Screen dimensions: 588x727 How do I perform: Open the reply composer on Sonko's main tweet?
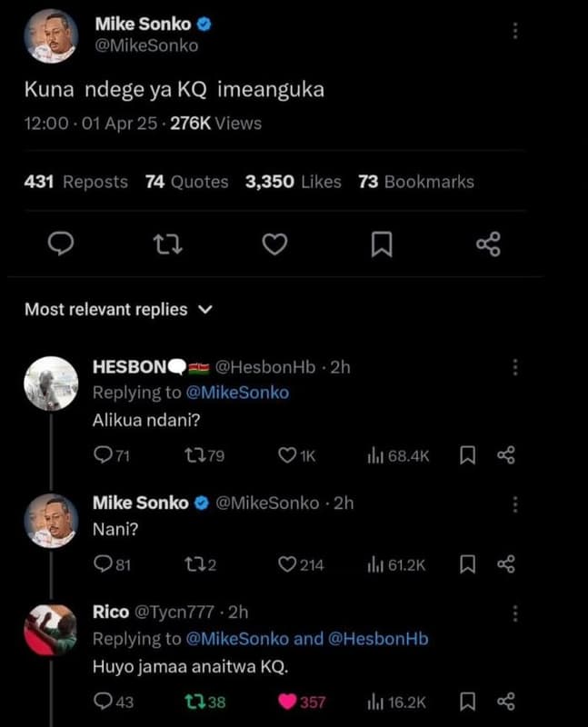click(x=59, y=244)
